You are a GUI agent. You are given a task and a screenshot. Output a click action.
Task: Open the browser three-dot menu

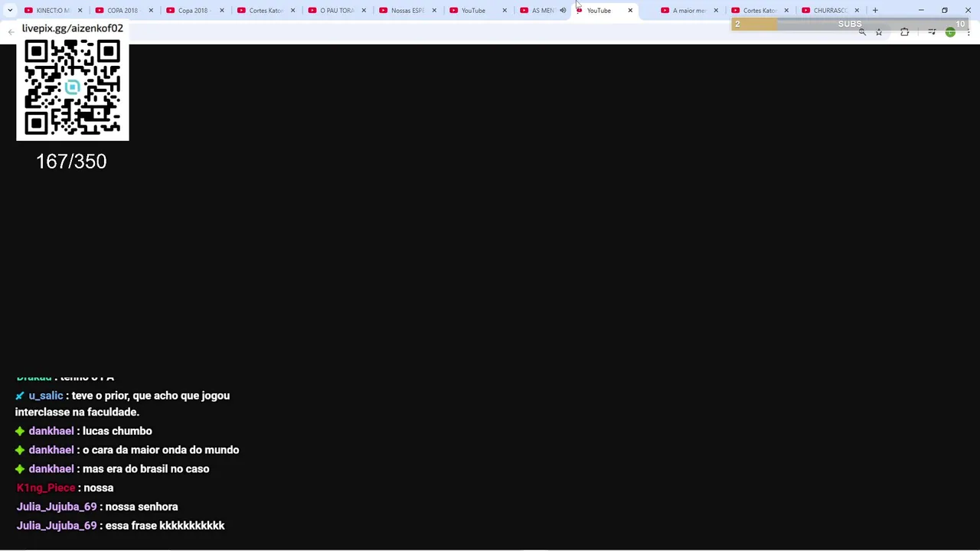click(x=969, y=32)
